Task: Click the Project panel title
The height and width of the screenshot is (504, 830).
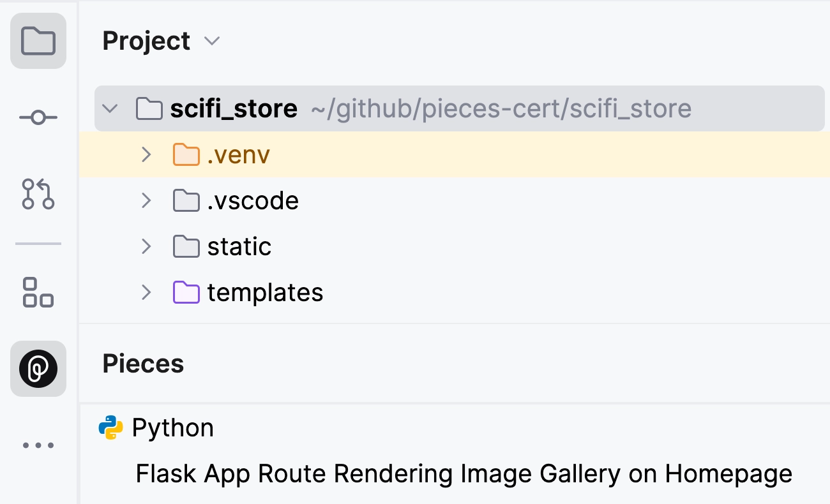Action: coord(146,40)
